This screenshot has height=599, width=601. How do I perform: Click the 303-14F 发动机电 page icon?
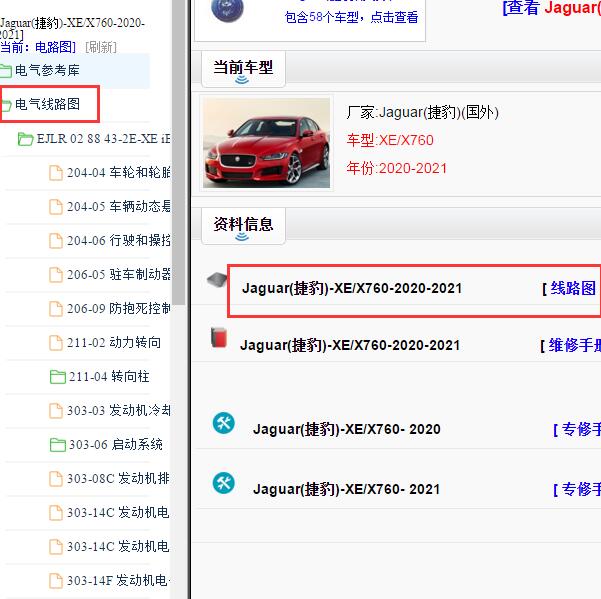pos(56,581)
